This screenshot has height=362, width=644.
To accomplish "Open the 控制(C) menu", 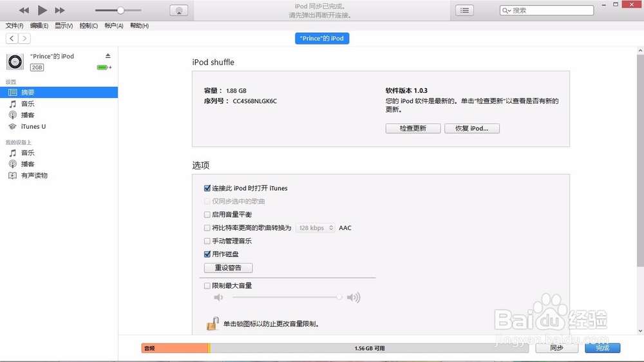I will coord(89,26).
